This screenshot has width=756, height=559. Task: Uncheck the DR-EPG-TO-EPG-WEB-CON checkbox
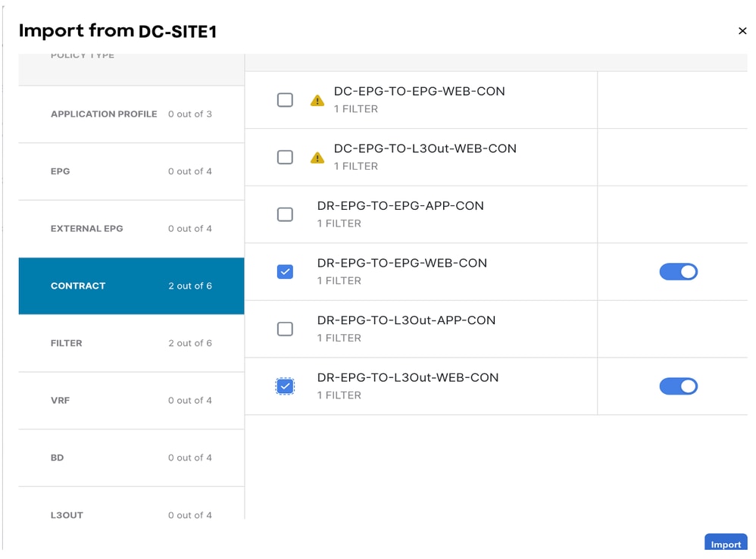point(285,272)
